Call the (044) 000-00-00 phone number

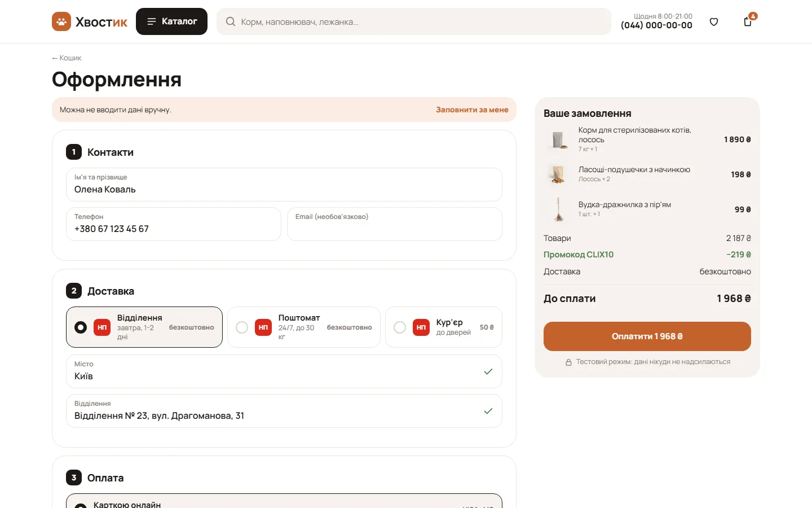pos(656,25)
